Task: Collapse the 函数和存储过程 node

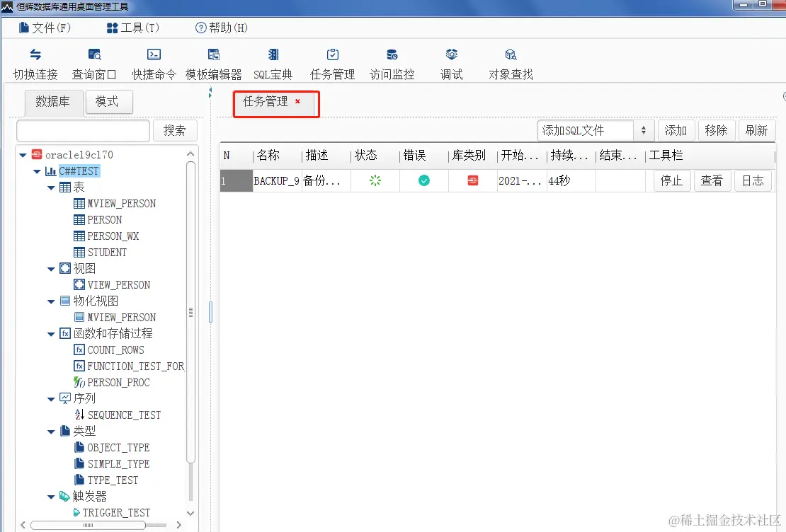Action: point(50,334)
